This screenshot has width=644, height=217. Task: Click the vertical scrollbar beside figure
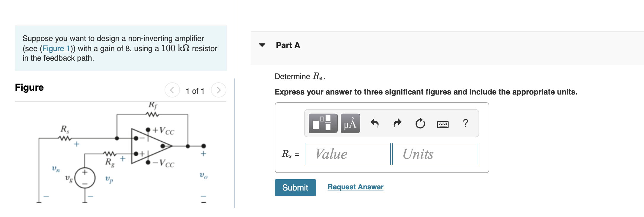234,143
